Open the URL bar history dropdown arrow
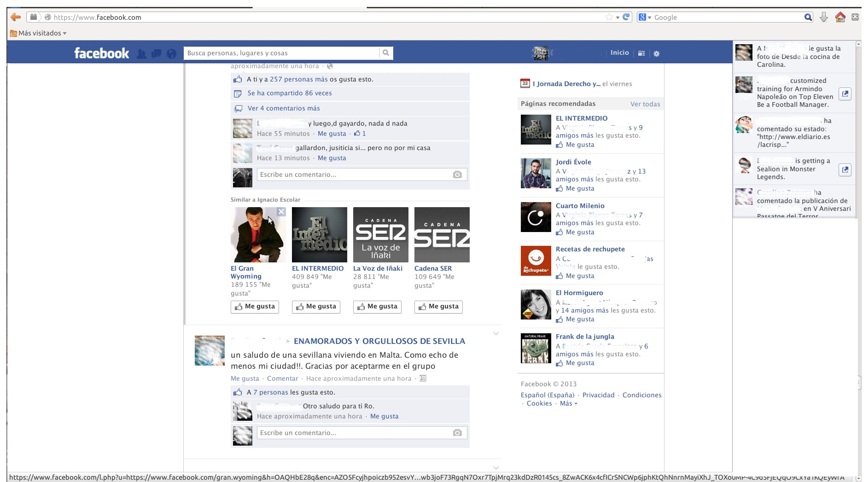This screenshot has width=868, height=482. point(618,17)
